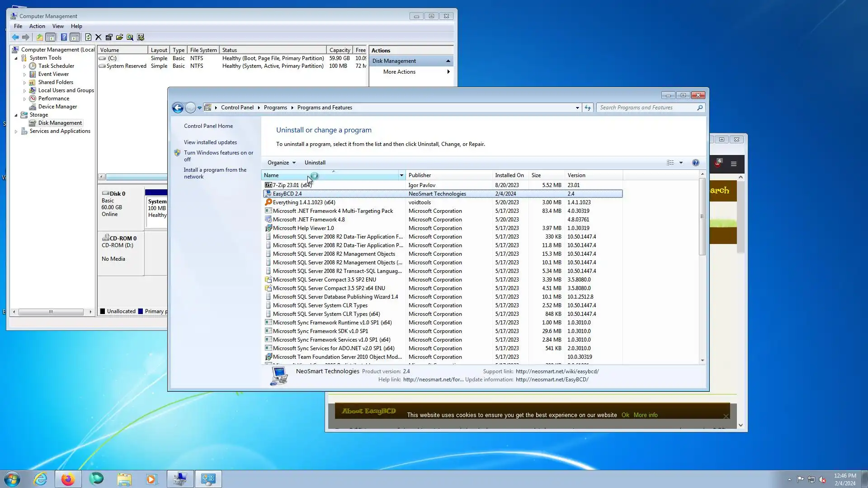The width and height of the screenshot is (868, 488).
Task: Open the Action menu in Computer Management
Action: coord(37,26)
